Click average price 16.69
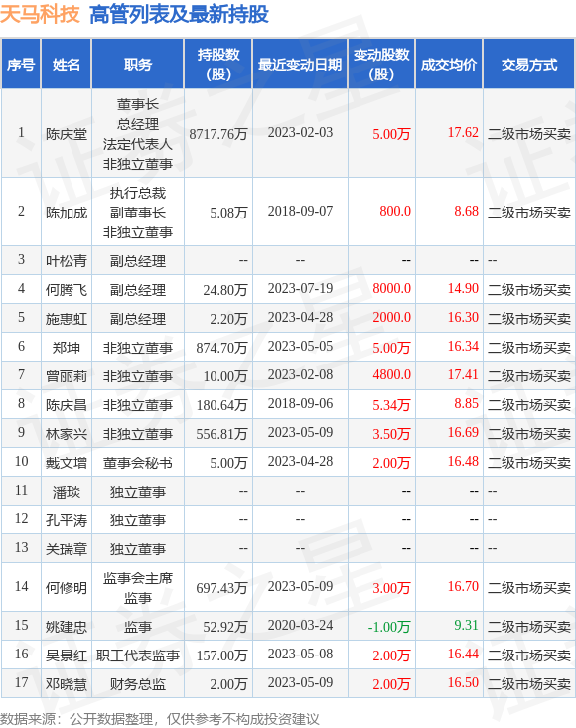576x728 pixels. click(x=463, y=432)
